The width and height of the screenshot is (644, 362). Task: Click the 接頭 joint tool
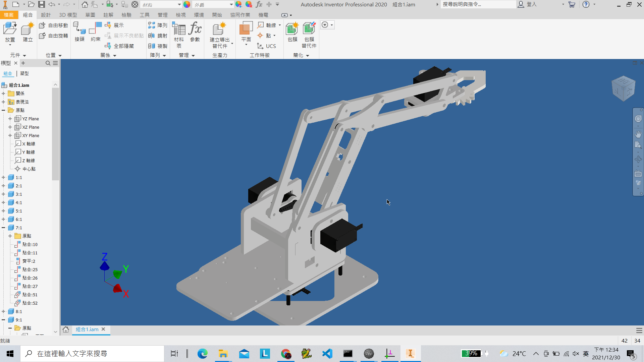tap(79, 32)
